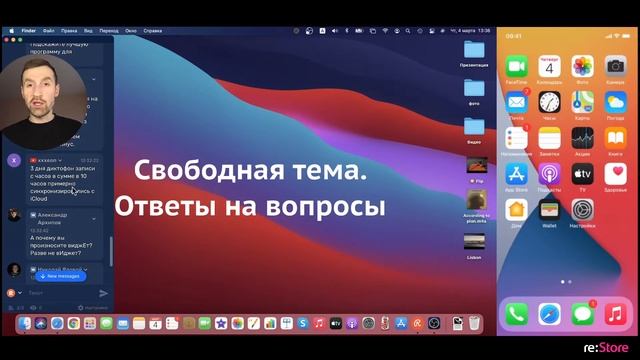Image resolution: width=640 pixels, height=360 pixels.
Task: Open the Maps app on the iPhone
Action: click(582, 102)
